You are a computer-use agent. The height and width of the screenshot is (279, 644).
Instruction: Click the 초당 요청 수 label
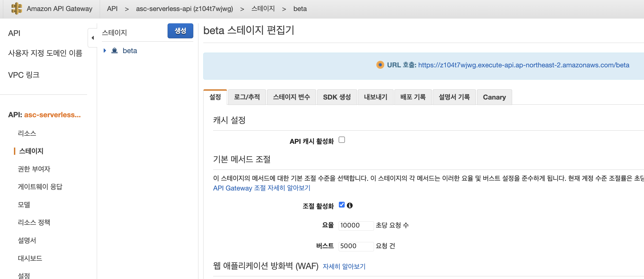pos(392,225)
